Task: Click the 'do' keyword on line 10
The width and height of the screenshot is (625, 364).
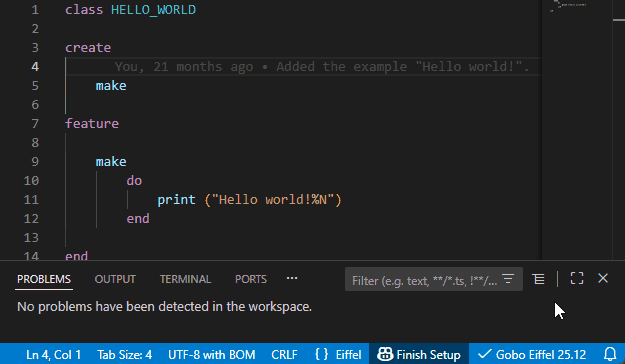Action: tap(134, 181)
